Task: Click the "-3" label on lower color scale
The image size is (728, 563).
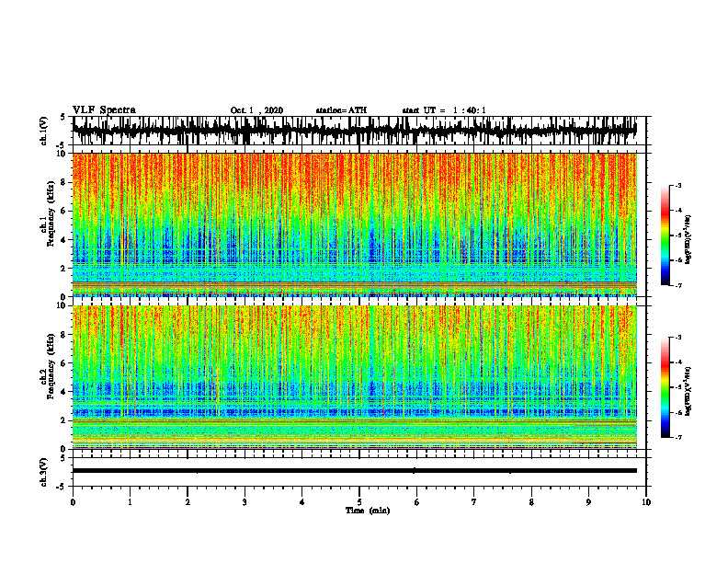Action: coord(678,338)
